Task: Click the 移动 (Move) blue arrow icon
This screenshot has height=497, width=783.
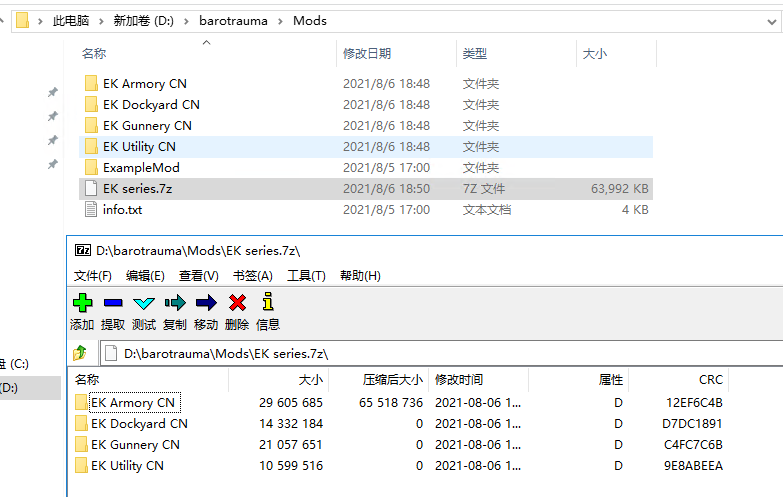Action: click(206, 303)
